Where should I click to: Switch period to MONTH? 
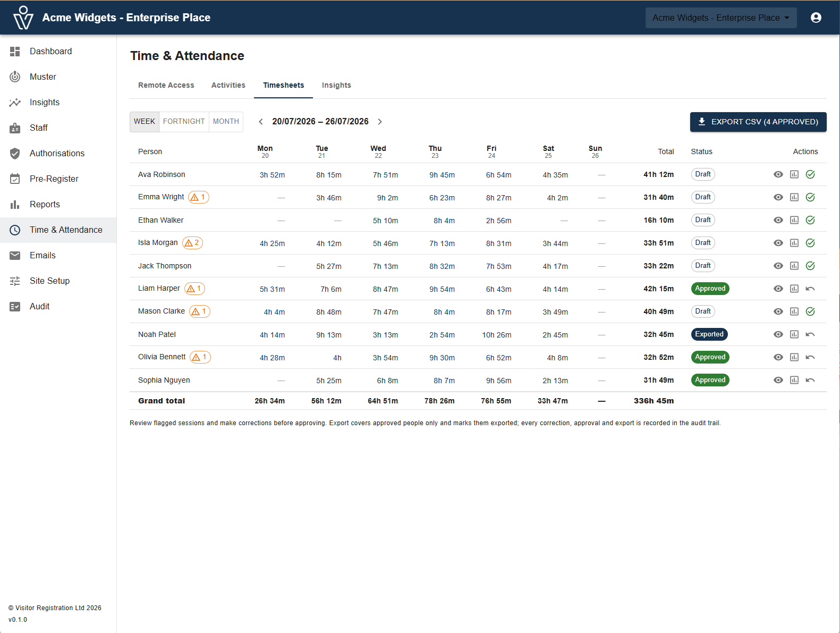226,122
